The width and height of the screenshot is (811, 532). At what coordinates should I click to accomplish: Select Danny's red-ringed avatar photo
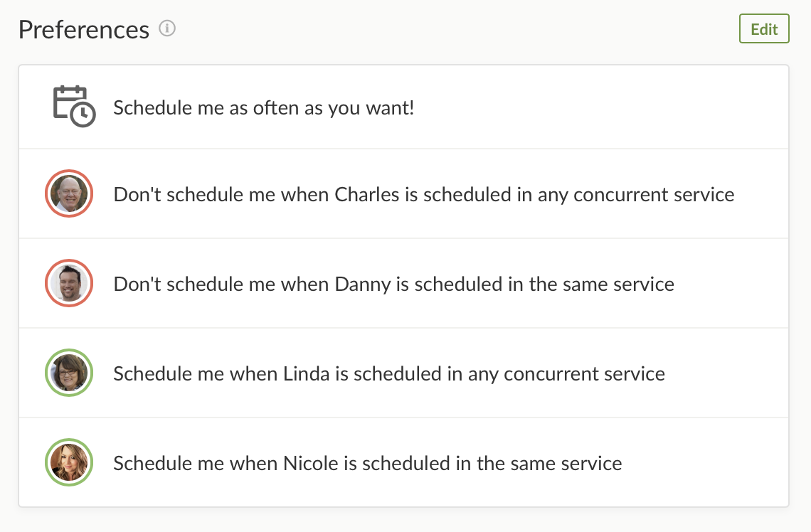point(70,283)
